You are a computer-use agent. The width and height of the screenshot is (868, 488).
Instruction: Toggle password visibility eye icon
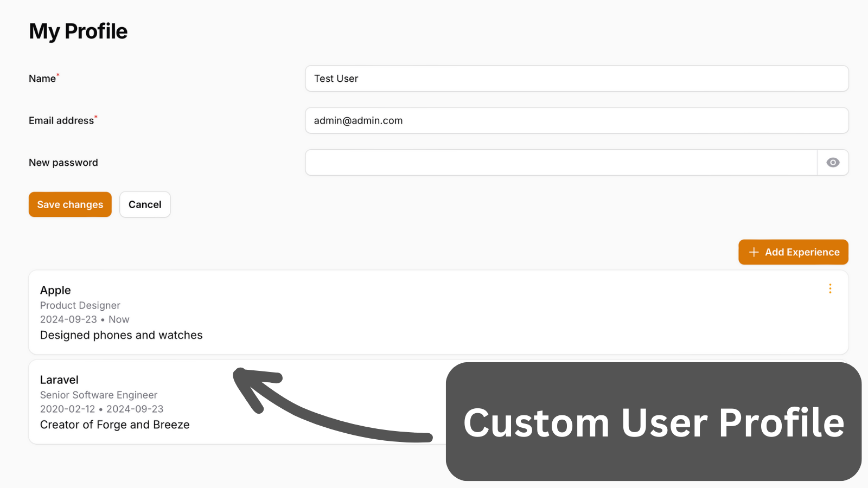pyautogui.click(x=833, y=163)
